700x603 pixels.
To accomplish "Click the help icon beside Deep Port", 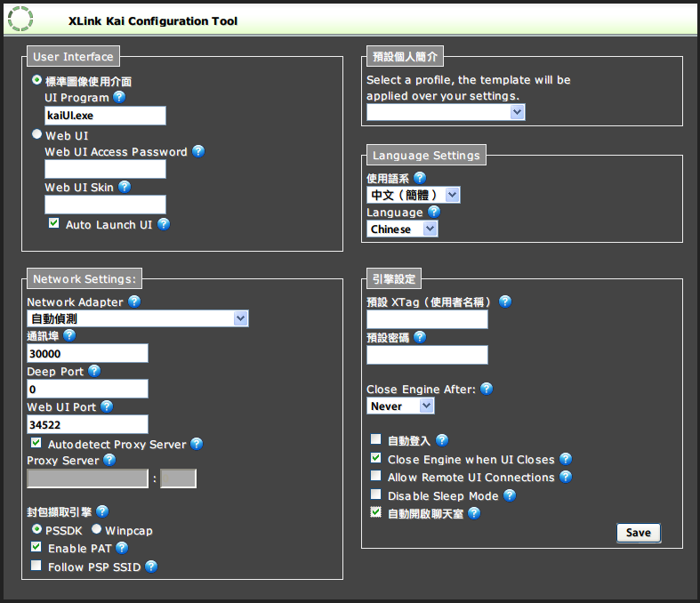I will pyautogui.click(x=94, y=371).
